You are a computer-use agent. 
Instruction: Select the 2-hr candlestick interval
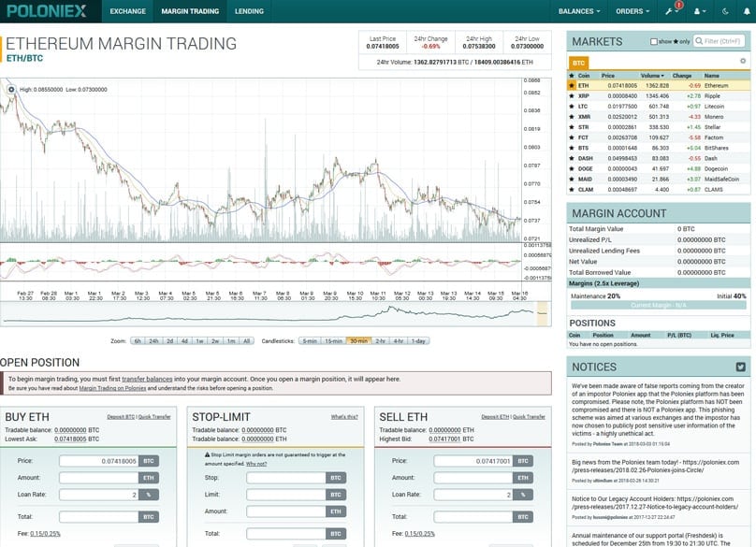pyautogui.click(x=381, y=341)
